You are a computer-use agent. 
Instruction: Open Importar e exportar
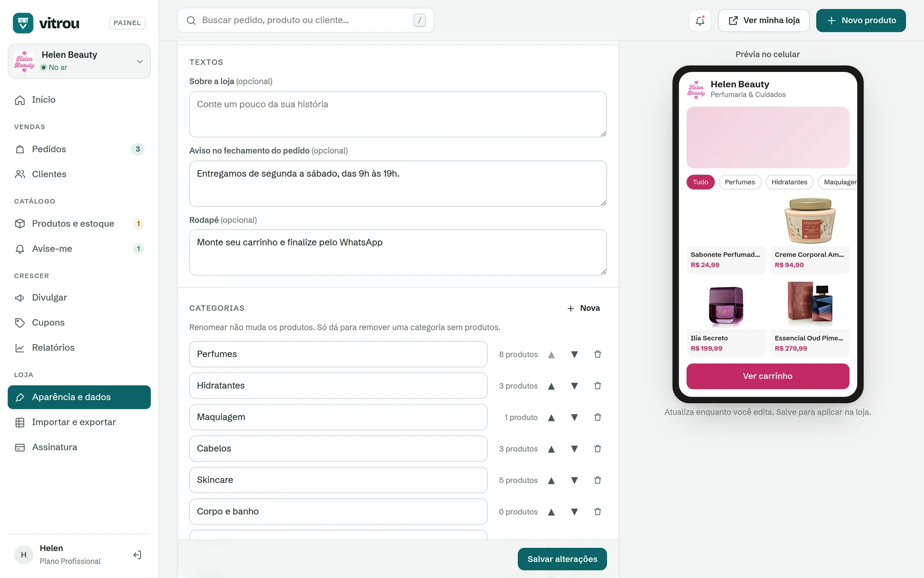click(79, 422)
